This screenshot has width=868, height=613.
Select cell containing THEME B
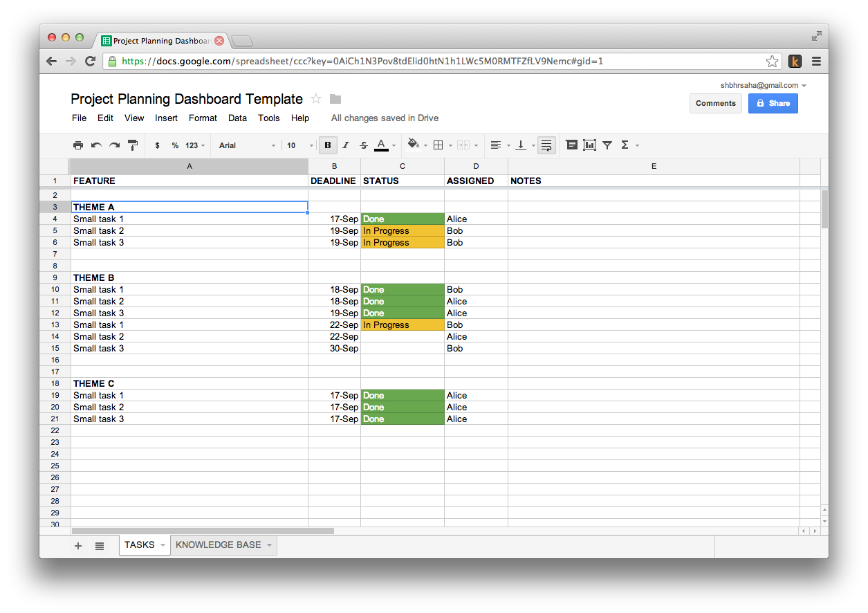(189, 278)
